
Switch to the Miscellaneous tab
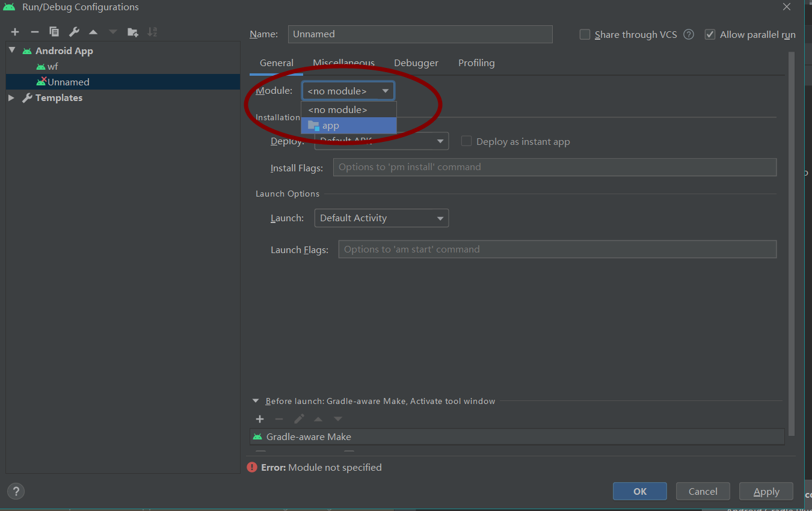[343, 63]
